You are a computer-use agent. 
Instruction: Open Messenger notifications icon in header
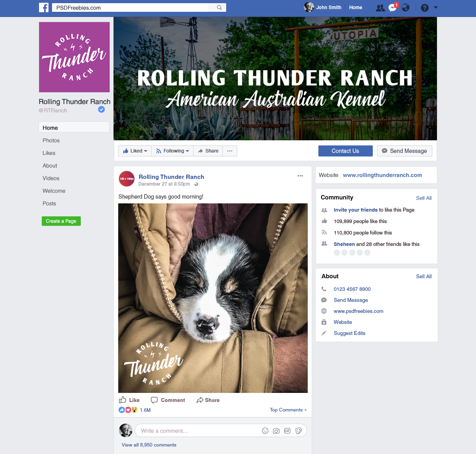pyautogui.click(x=392, y=7)
